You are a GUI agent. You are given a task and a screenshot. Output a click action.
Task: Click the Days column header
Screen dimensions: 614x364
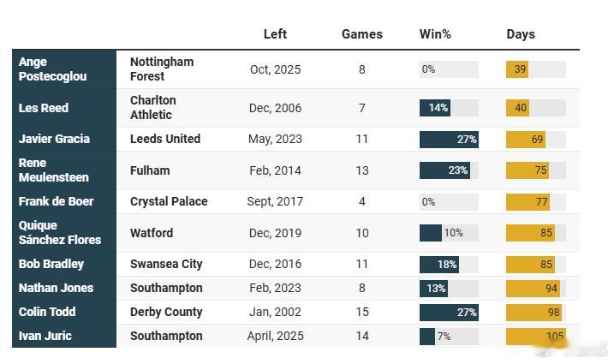coord(520,34)
